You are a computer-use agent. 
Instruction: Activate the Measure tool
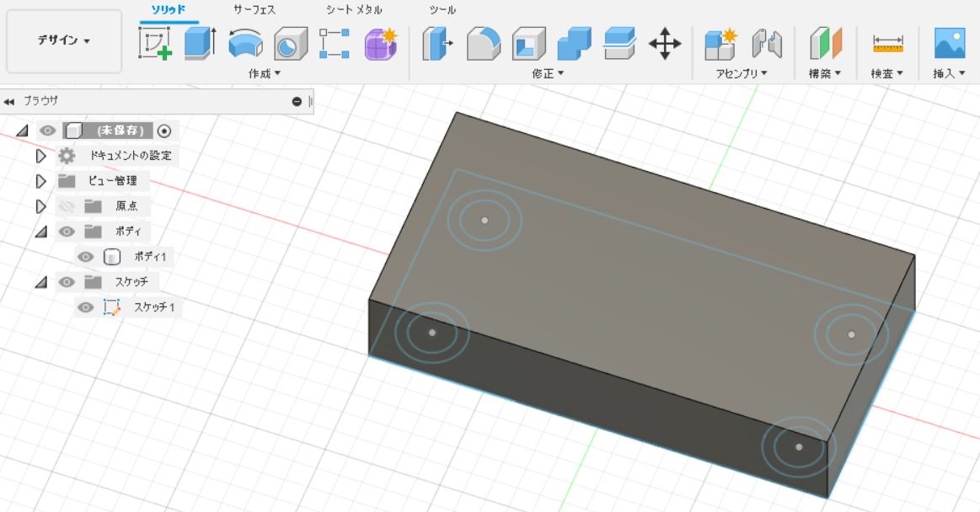pyautogui.click(x=888, y=45)
